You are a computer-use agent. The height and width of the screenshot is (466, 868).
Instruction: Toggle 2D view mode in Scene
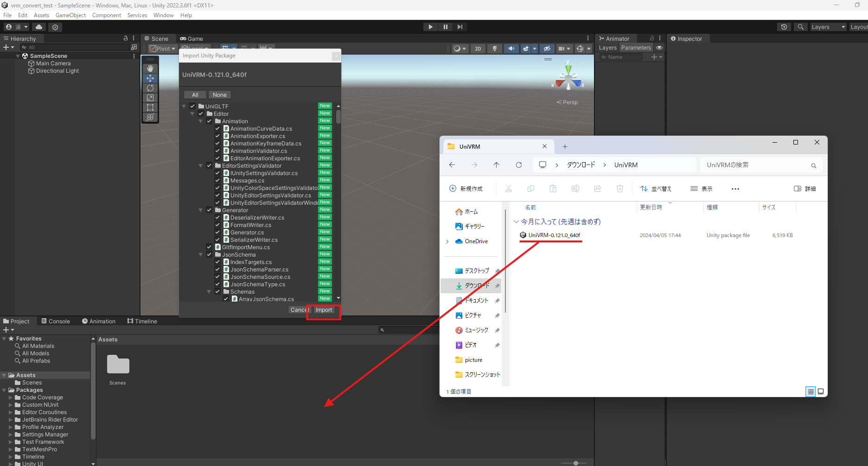pyautogui.click(x=478, y=49)
